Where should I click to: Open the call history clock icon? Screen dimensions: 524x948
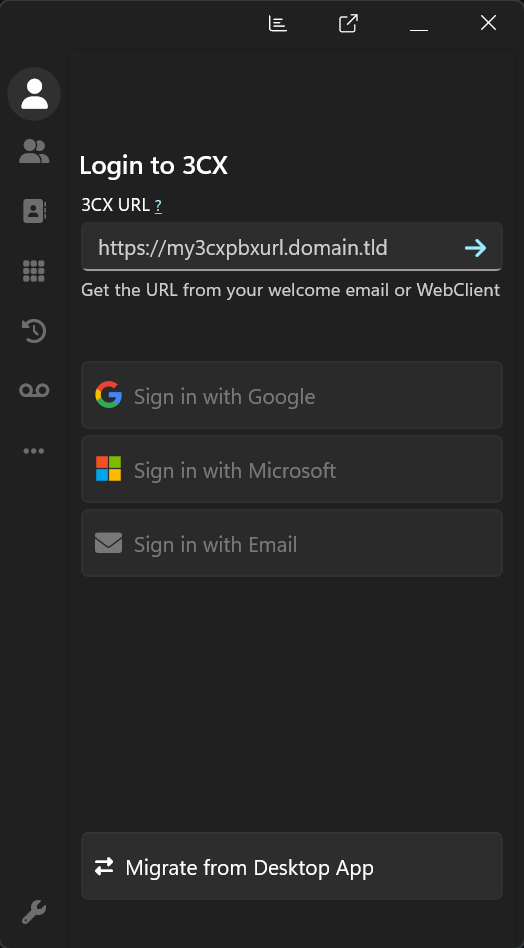[x=34, y=331]
